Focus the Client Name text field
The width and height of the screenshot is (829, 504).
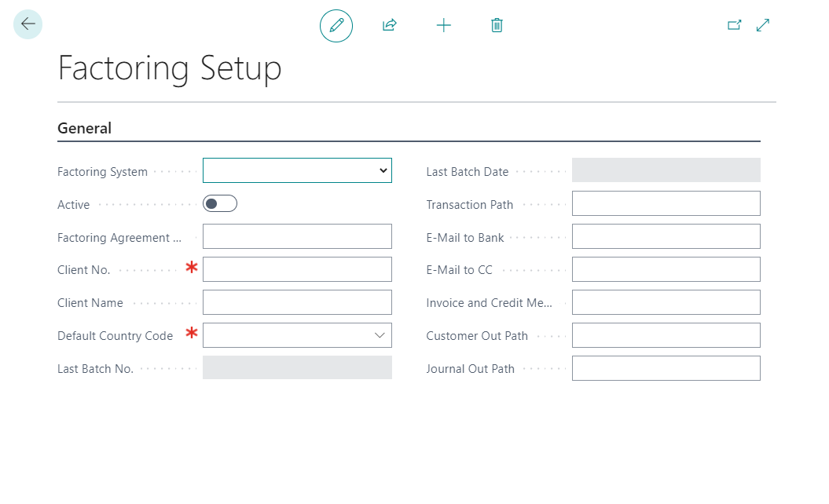click(297, 302)
